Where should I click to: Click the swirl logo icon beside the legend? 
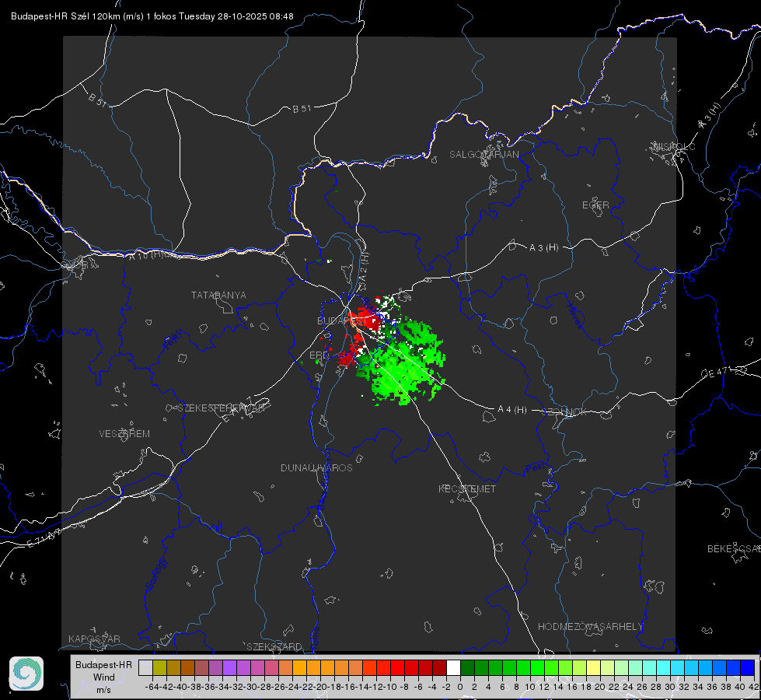[x=26, y=674]
